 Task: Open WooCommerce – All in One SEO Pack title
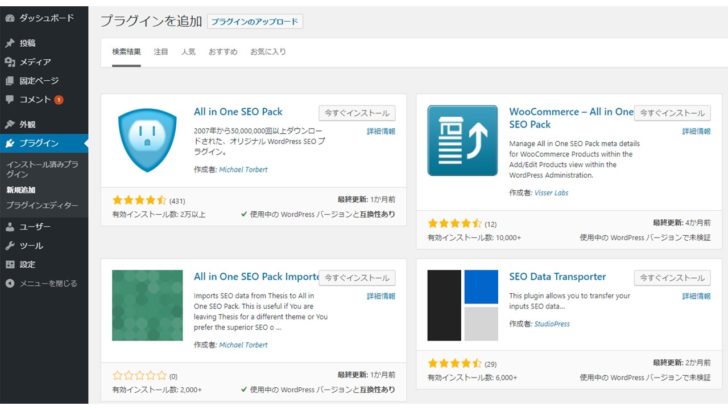pos(571,118)
